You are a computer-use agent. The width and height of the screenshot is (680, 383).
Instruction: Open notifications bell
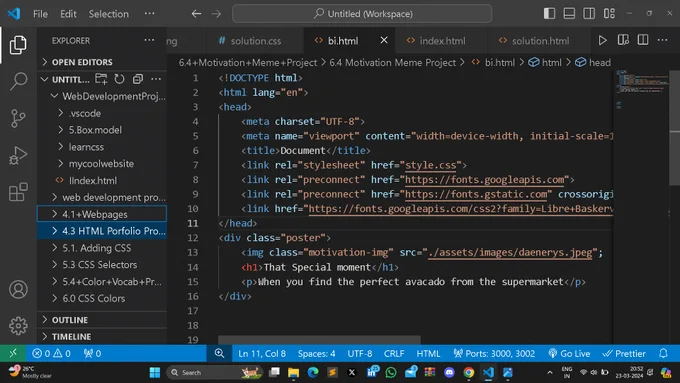coord(663,354)
